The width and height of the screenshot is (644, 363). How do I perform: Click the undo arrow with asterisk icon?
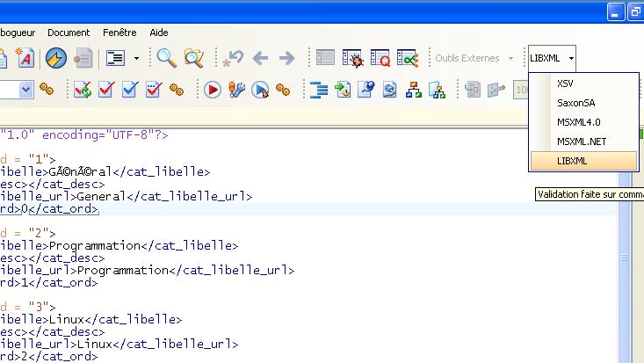pos(233,58)
